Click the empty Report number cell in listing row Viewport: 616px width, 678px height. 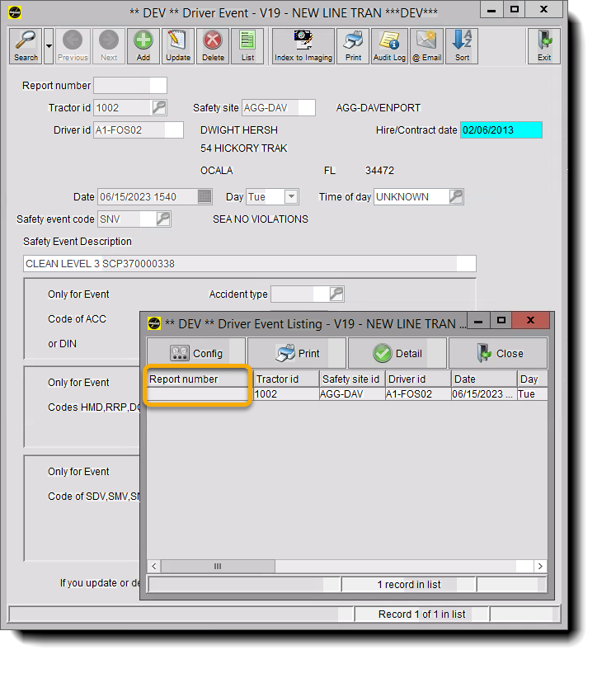tap(198, 394)
